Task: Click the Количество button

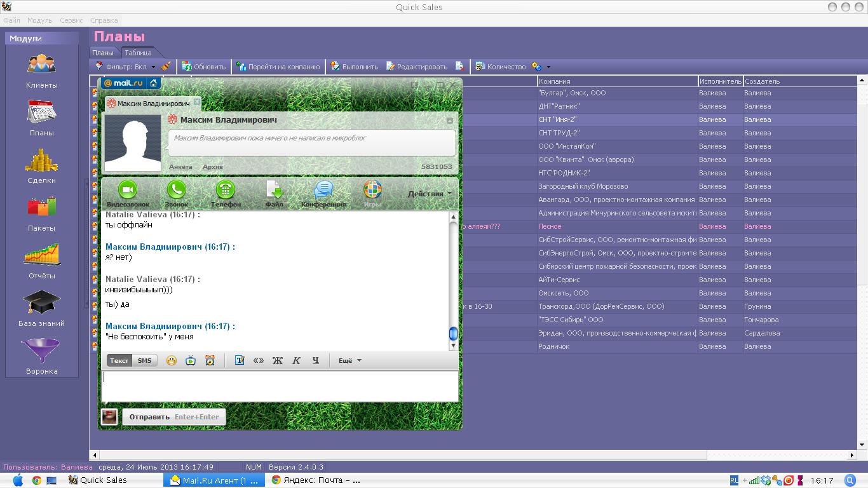Action: [x=501, y=66]
